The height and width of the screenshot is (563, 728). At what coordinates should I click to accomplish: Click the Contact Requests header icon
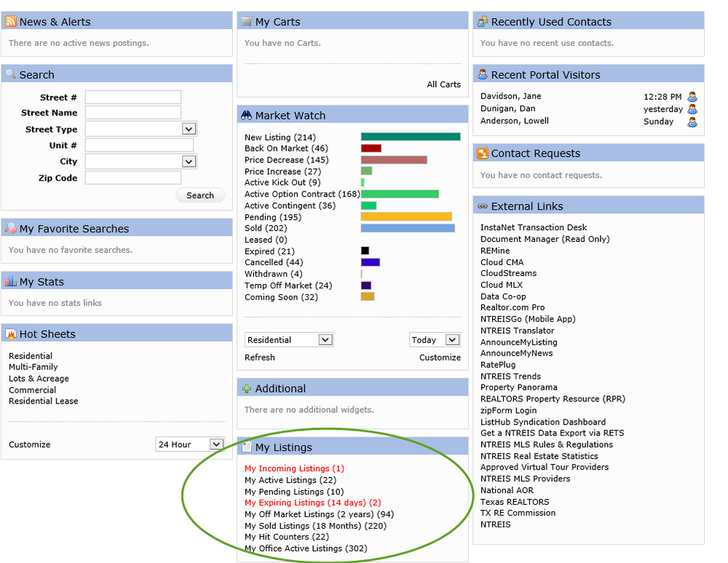(x=481, y=152)
